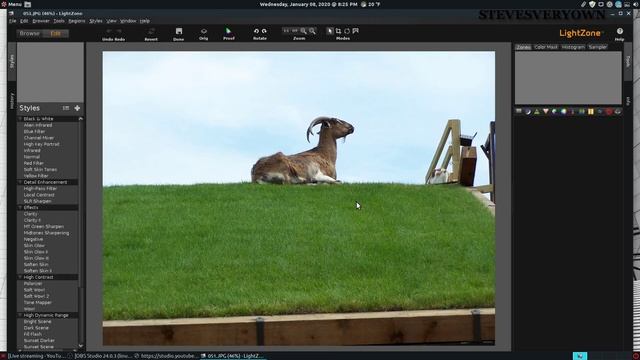Screen dimensions: 640x360
Task: Show original image with Orig icon
Action: (x=204, y=31)
